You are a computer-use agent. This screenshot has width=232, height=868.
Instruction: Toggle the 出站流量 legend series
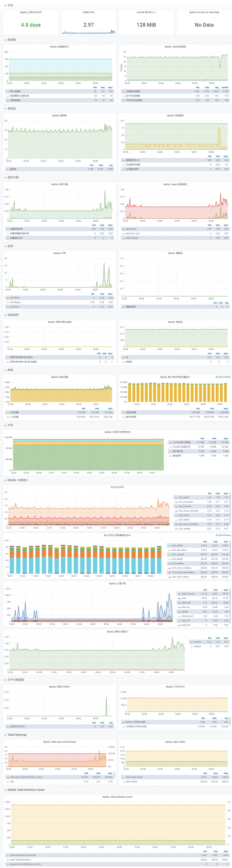point(14,412)
